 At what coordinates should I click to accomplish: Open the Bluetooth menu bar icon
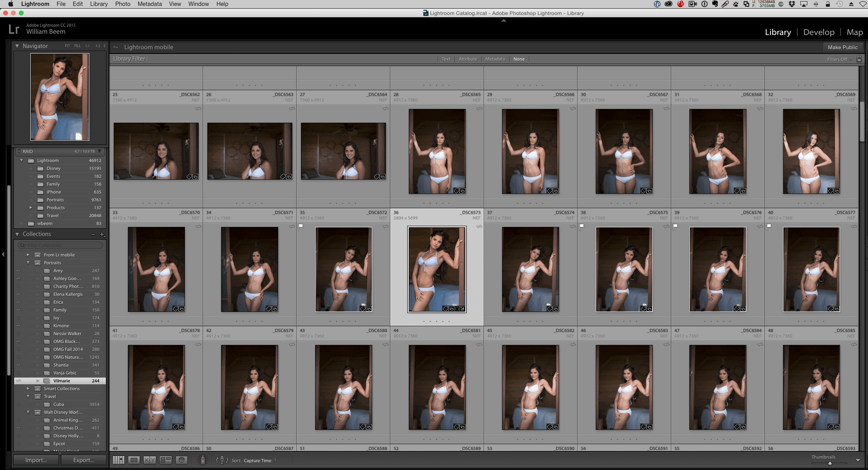[x=816, y=4]
